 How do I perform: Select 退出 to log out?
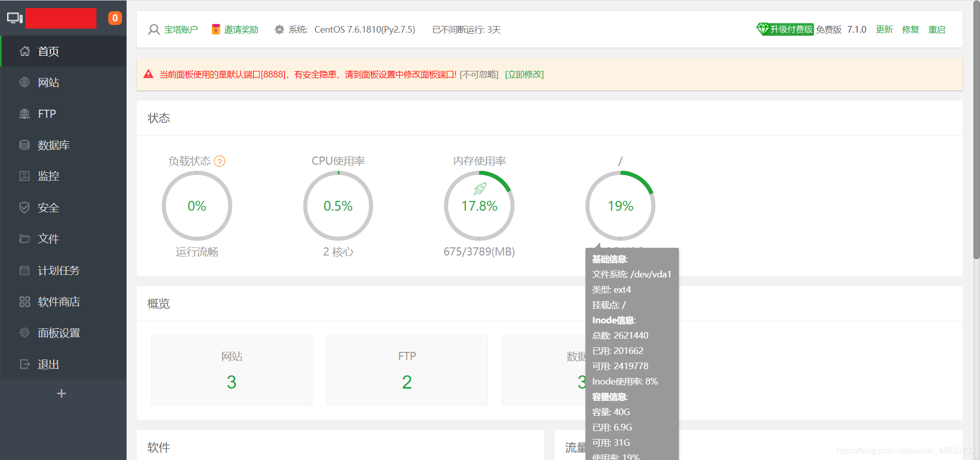tap(63, 364)
